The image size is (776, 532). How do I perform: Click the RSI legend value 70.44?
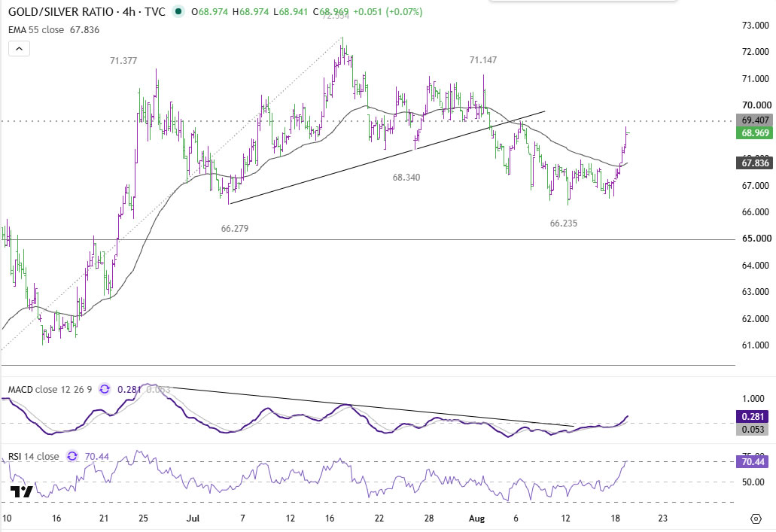pyautogui.click(x=97, y=456)
